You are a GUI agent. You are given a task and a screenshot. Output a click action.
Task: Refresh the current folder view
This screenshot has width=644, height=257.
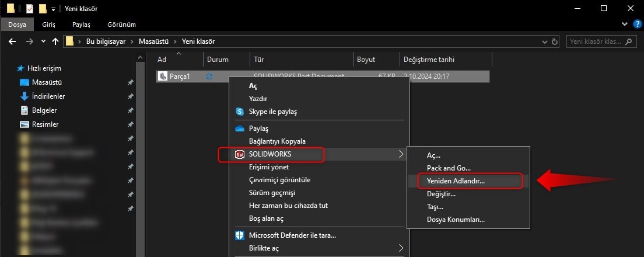pyautogui.click(x=555, y=41)
